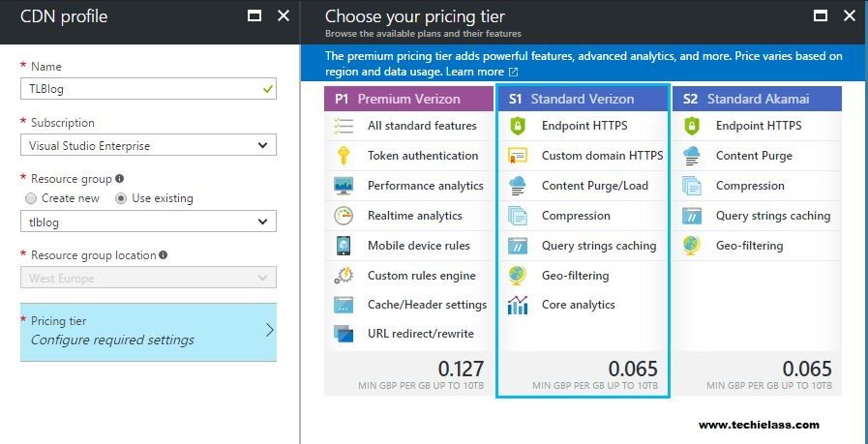This screenshot has height=444, width=868.
Task: Click the Custom domain HTTPS certificate icon
Action: (x=518, y=156)
